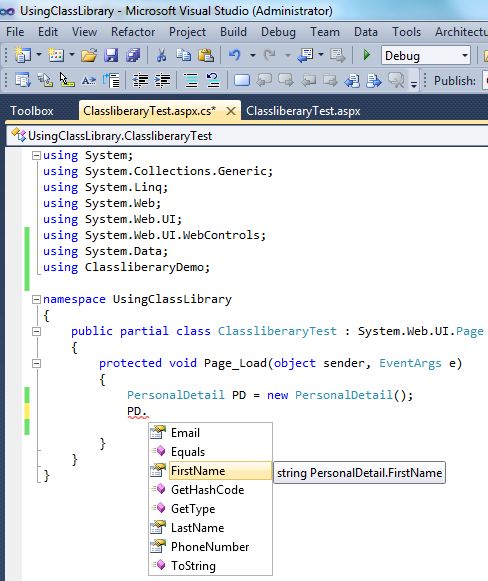The height and width of the screenshot is (581, 488).
Task: Switch to ClassliberaryTest.aspx tab
Action: tap(303, 111)
